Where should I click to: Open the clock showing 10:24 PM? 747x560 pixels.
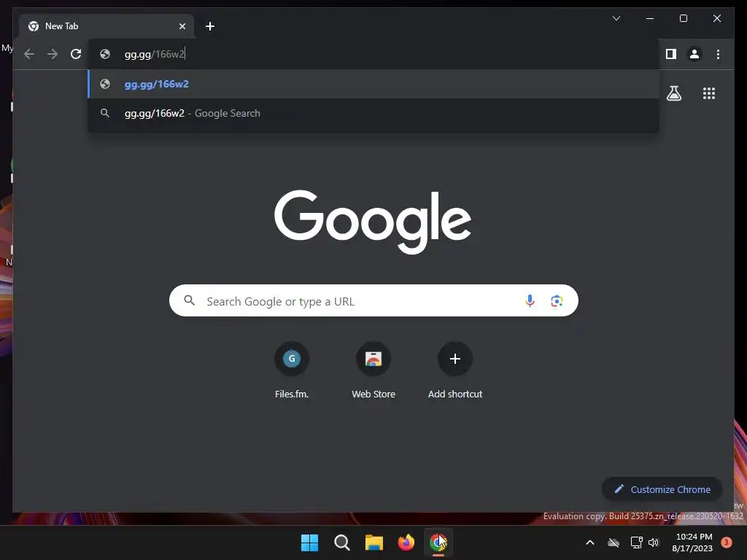tap(692, 542)
